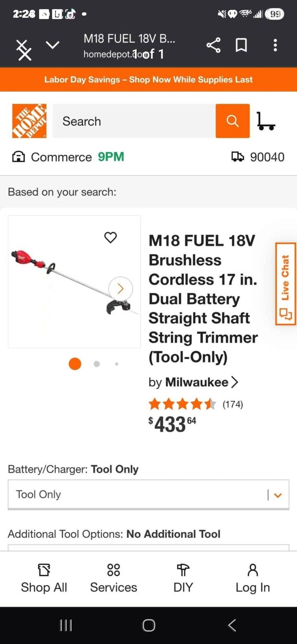This screenshot has height=644, width=297.
Task: Open the share icon in the top bar
Action: (x=213, y=45)
